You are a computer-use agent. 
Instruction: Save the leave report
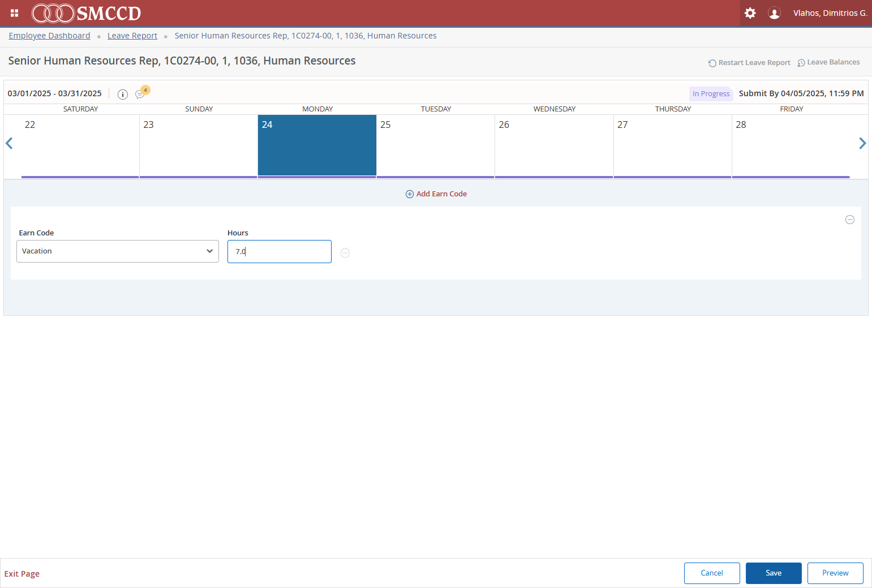(x=774, y=573)
